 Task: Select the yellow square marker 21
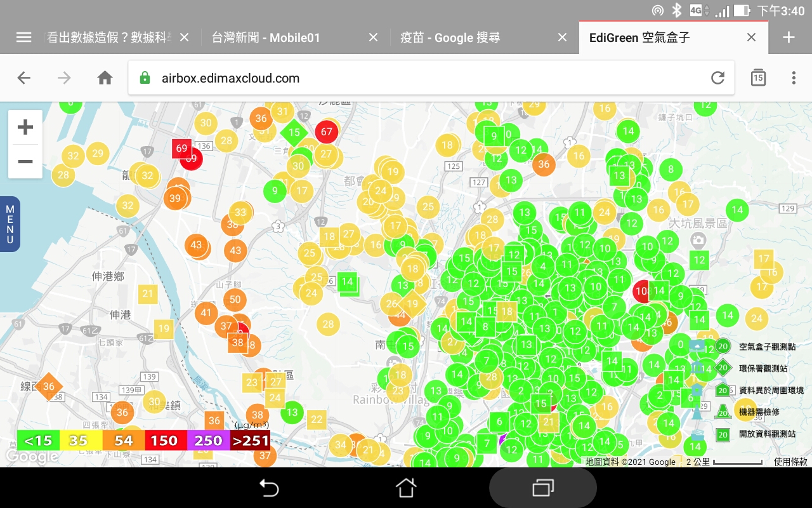click(x=148, y=293)
